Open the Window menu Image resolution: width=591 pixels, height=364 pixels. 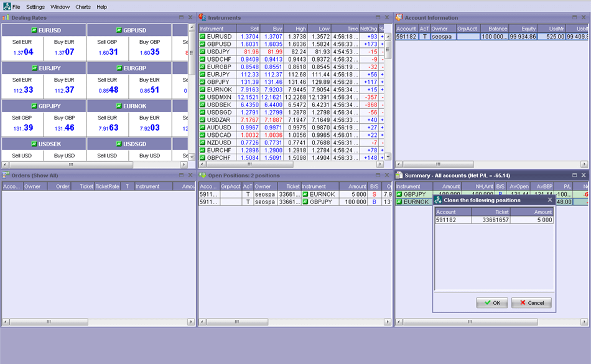(59, 7)
